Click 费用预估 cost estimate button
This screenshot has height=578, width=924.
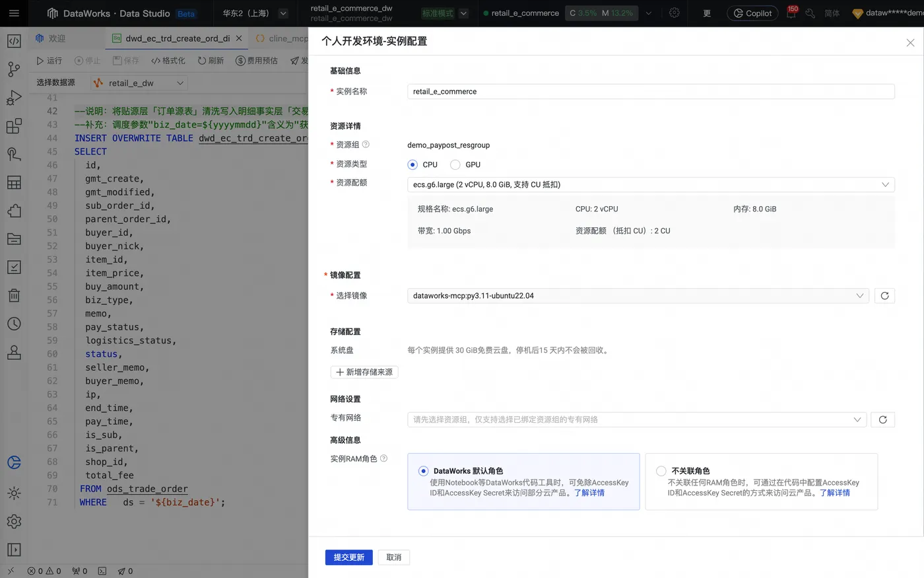coord(257,61)
